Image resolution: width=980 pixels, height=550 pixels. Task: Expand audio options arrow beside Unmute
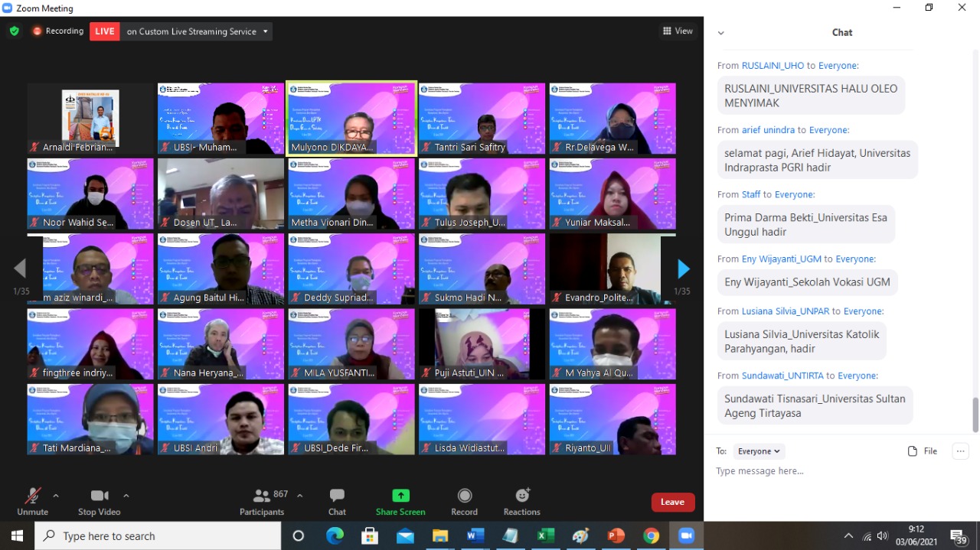point(55,496)
